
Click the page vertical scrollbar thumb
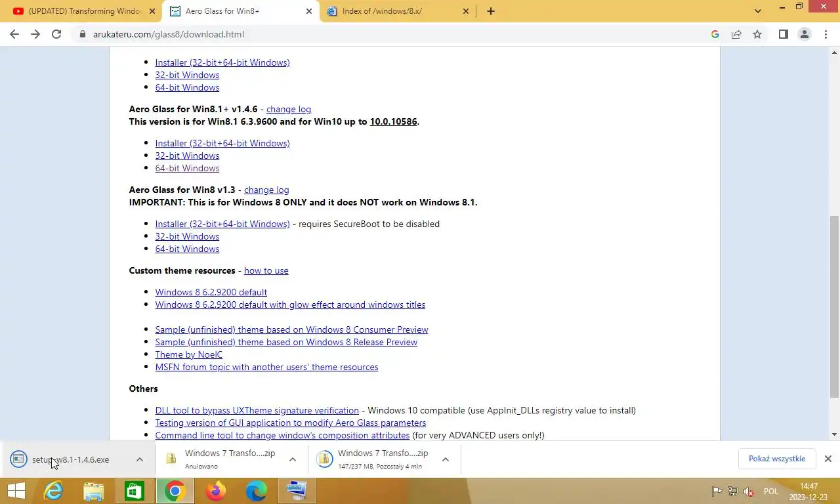click(834, 306)
